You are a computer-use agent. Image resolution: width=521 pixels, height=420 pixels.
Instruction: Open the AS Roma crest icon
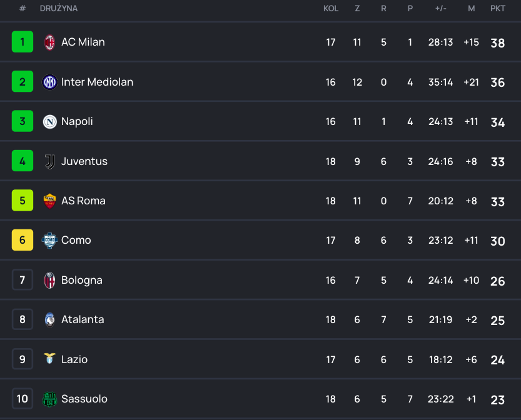49,201
